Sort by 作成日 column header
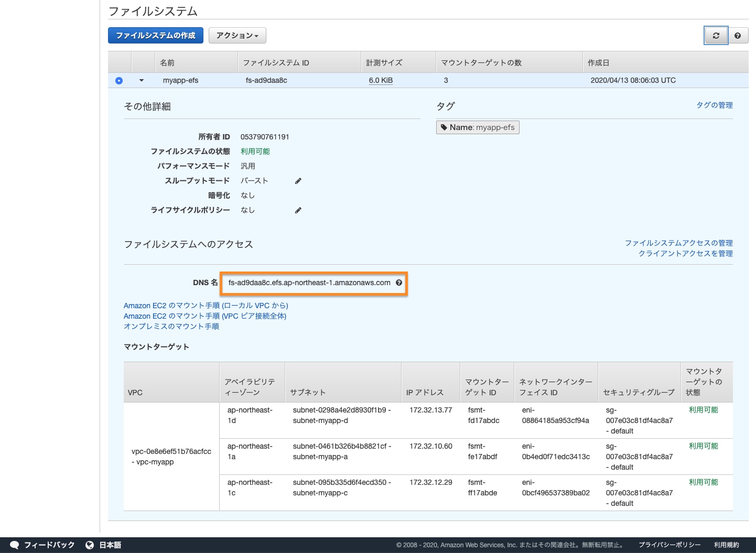The height and width of the screenshot is (553, 756). (598, 63)
